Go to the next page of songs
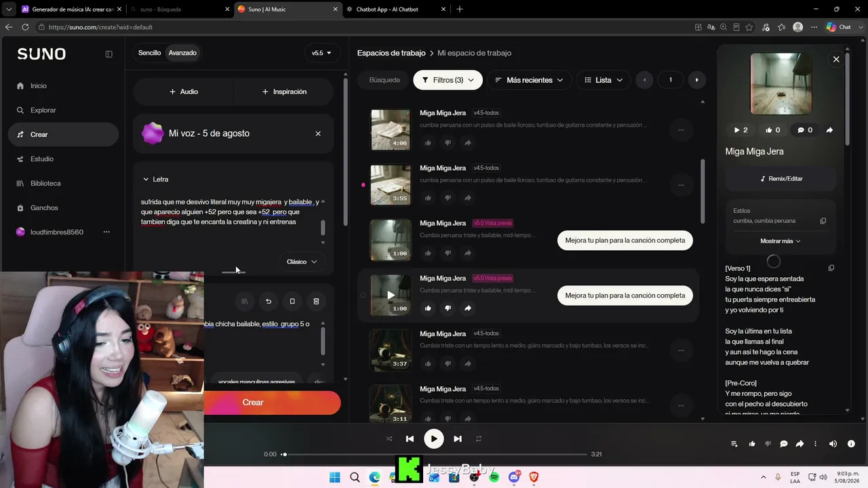This screenshot has height=488, width=868. [696, 80]
